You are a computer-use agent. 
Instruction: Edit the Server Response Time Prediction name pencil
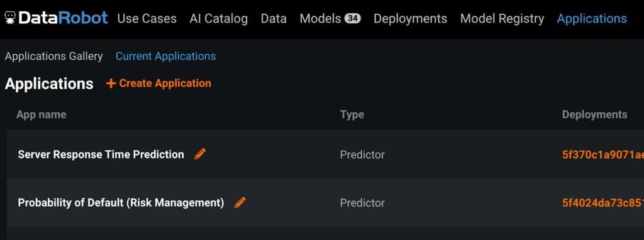point(200,154)
